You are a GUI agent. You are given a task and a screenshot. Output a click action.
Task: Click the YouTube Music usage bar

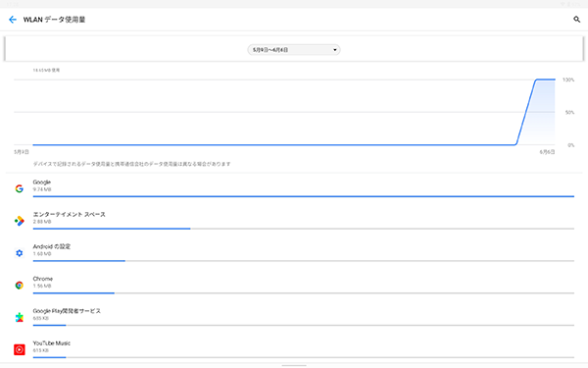[x=304, y=357]
